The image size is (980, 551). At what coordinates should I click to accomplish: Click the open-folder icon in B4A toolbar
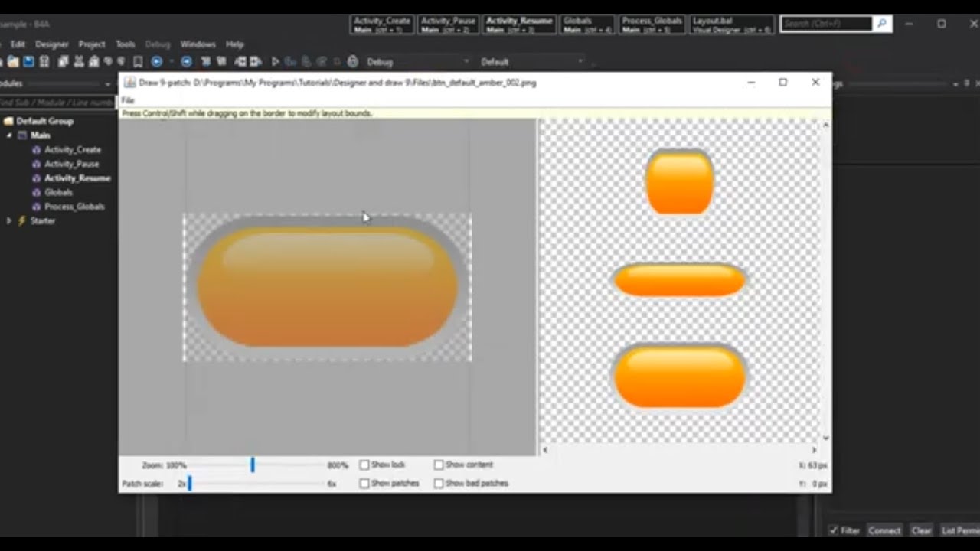click(x=13, y=61)
